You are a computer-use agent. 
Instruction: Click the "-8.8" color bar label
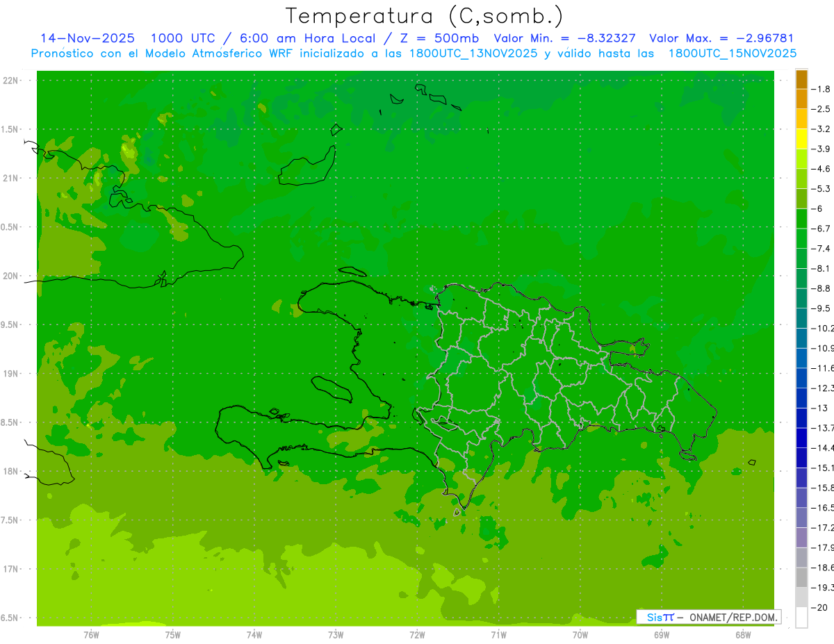[821, 288]
